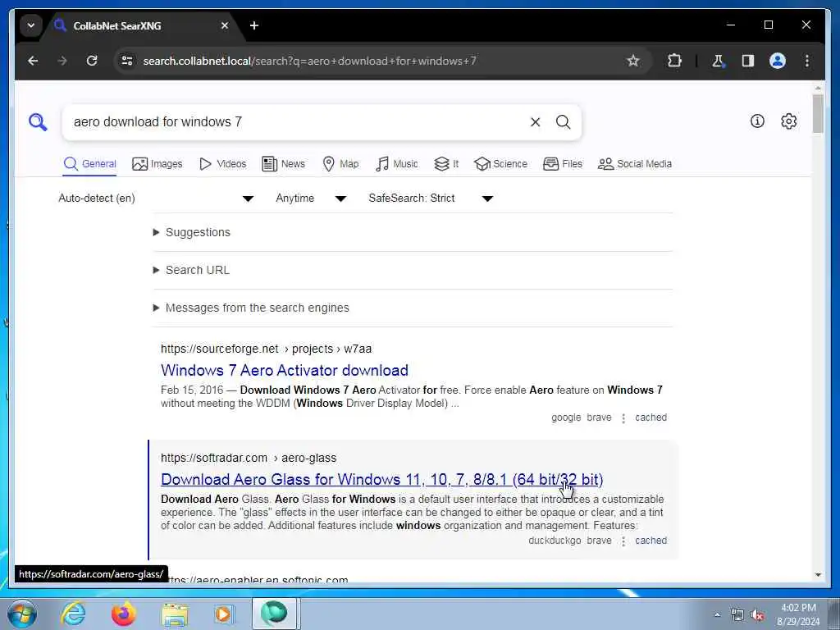Open the profile avatar menu
Screen dimensions: 840x630
tap(778, 61)
